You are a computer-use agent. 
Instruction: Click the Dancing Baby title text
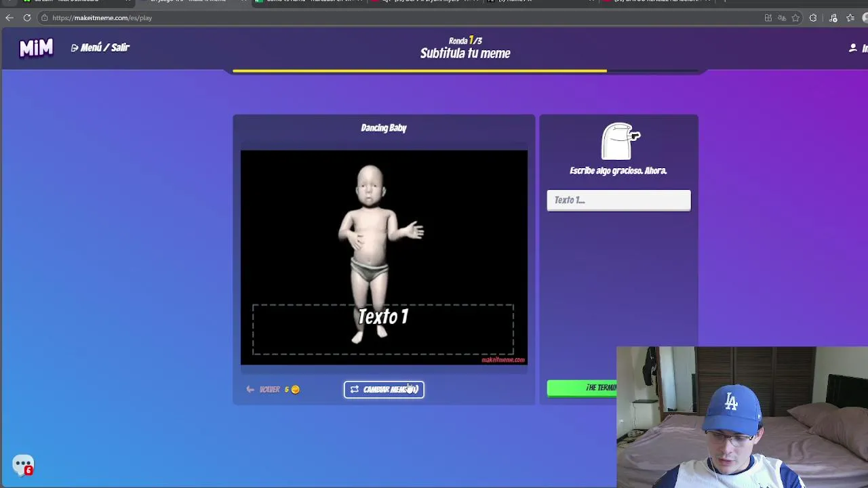384,127
